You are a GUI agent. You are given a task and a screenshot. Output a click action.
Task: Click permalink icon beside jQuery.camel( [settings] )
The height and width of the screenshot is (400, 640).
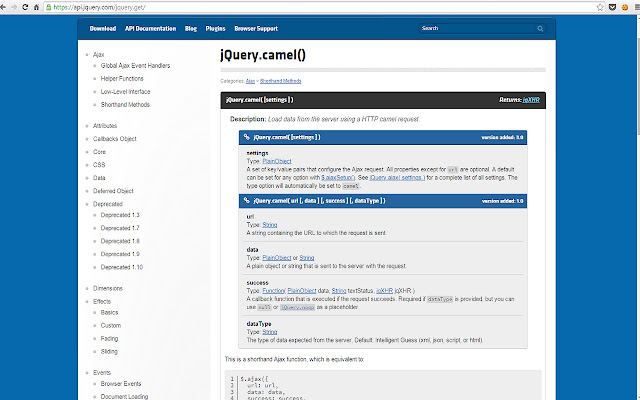pos(247,137)
